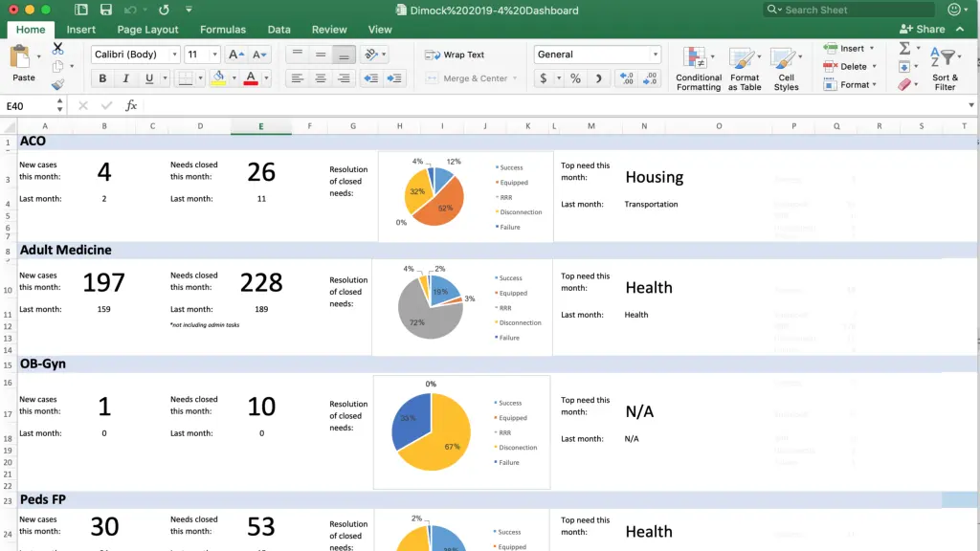The image size is (980, 551).
Task: Align text to the left
Action: click(x=297, y=78)
